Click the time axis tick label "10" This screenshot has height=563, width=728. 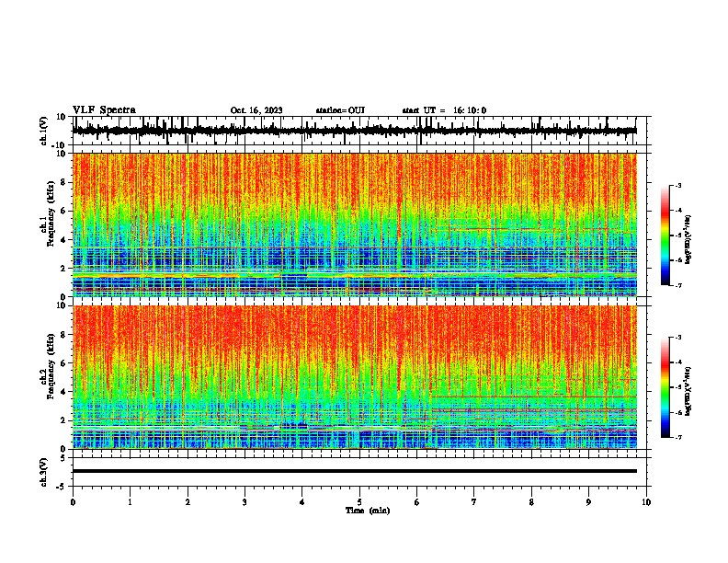pyautogui.click(x=646, y=502)
